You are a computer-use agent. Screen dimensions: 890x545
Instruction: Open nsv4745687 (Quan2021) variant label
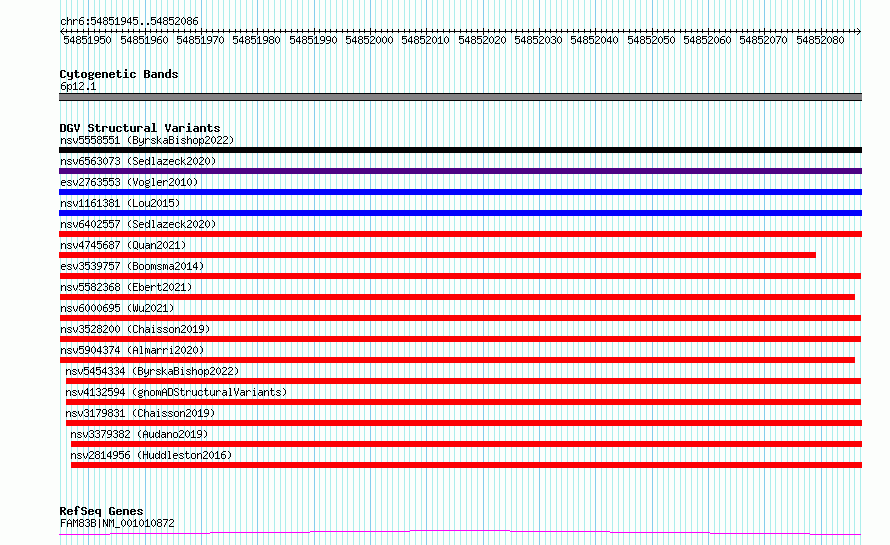tap(123, 245)
